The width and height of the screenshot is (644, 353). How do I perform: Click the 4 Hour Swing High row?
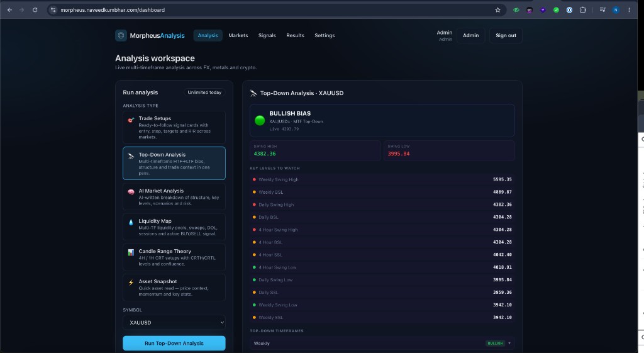click(382, 230)
